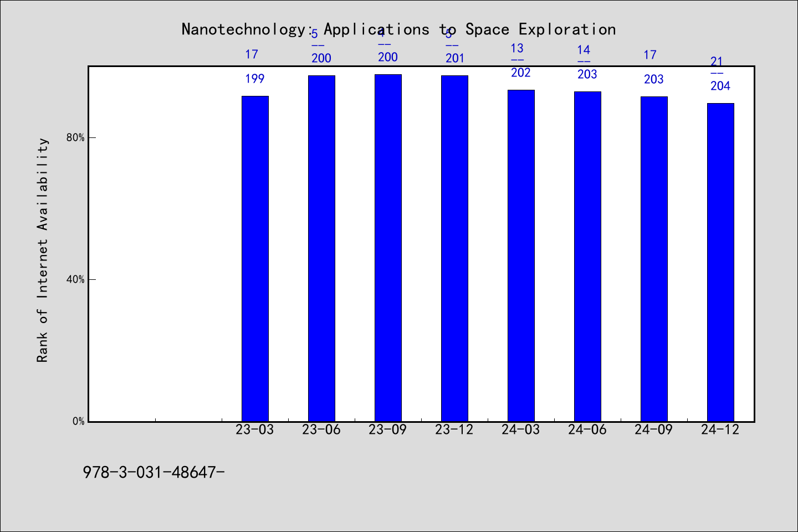Select the 24-09 blue bar

[654, 259]
